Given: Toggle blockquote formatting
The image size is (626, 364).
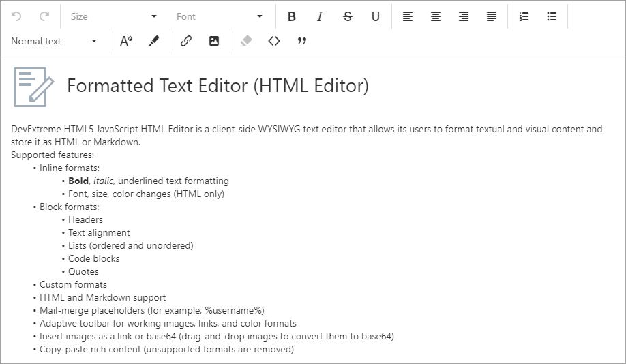Looking at the screenshot, I should point(302,41).
